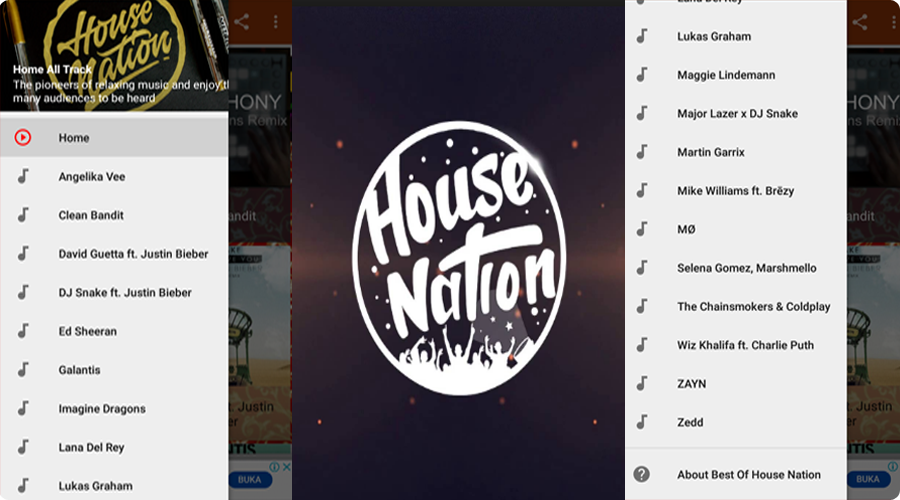Click the music note icon beside Angelika Vee
This screenshot has width=900, height=500.
point(23,176)
